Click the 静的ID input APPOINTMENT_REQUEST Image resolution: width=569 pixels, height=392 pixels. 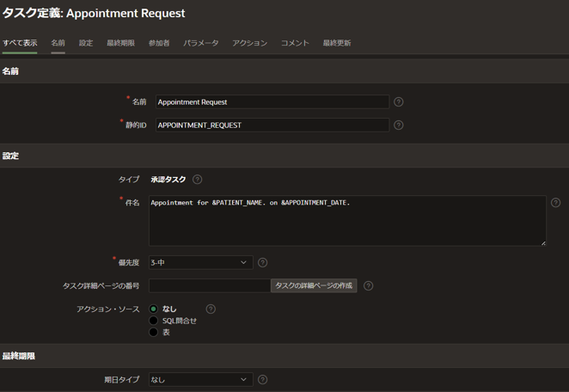tap(272, 126)
